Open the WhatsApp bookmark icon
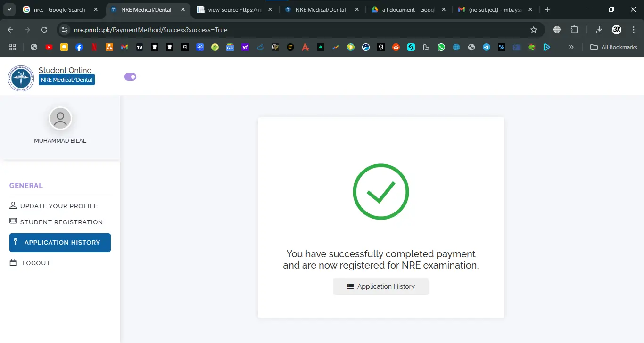 (x=441, y=47)
